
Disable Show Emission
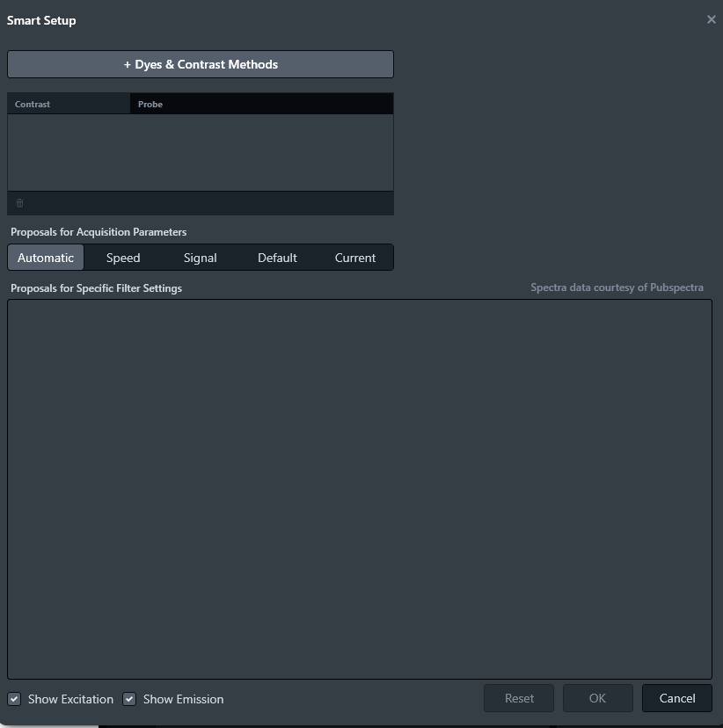click(x=129, y=699)
